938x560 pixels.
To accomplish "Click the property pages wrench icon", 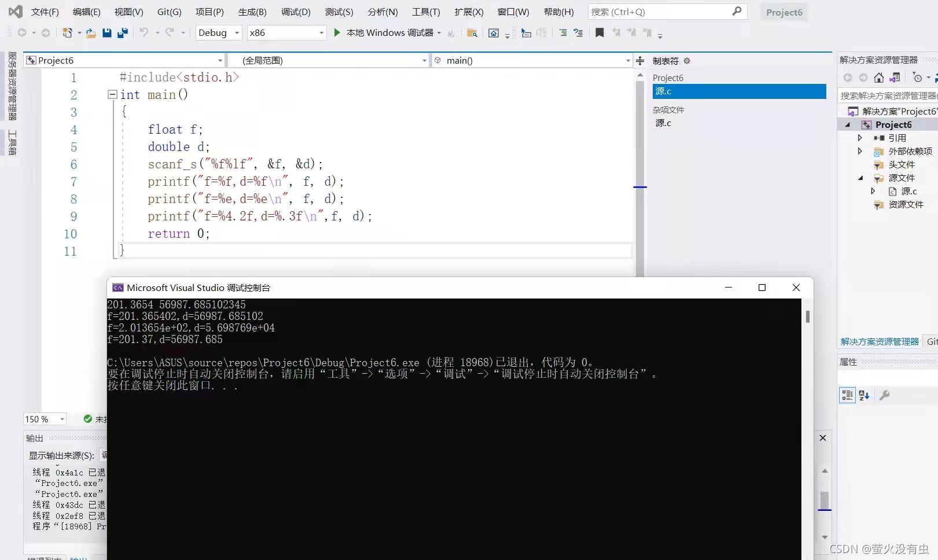I will [884, 395].
